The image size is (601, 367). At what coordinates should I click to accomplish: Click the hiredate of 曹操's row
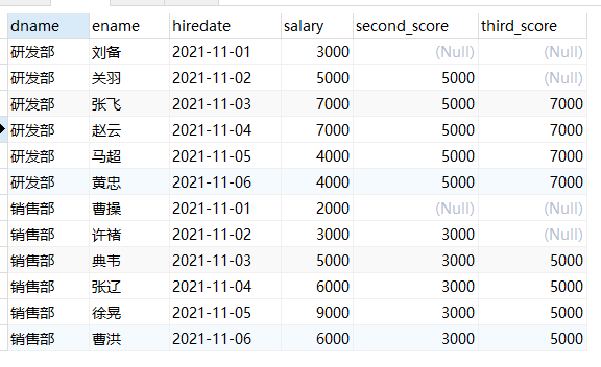tap(225, 208)
